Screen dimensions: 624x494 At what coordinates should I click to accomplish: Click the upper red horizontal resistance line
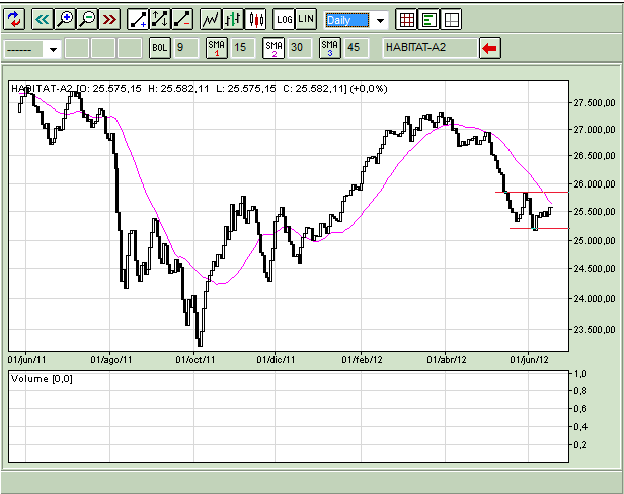point(531,193)
